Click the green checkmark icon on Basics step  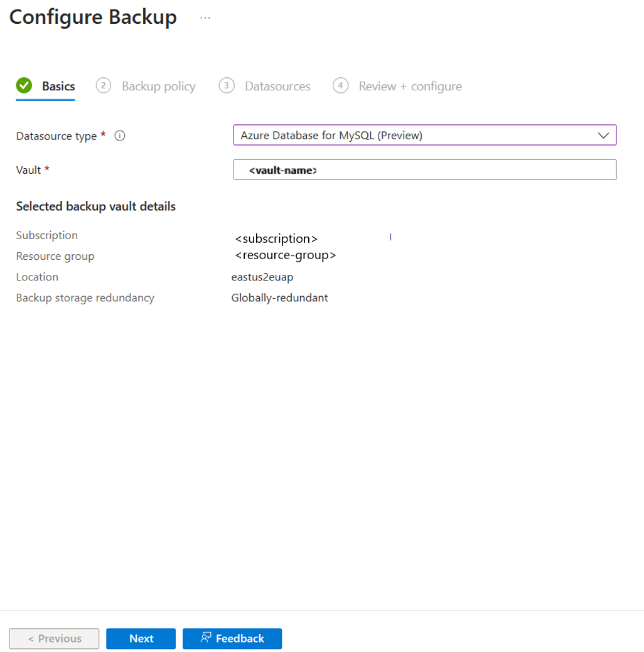click(x=24, y=85)
